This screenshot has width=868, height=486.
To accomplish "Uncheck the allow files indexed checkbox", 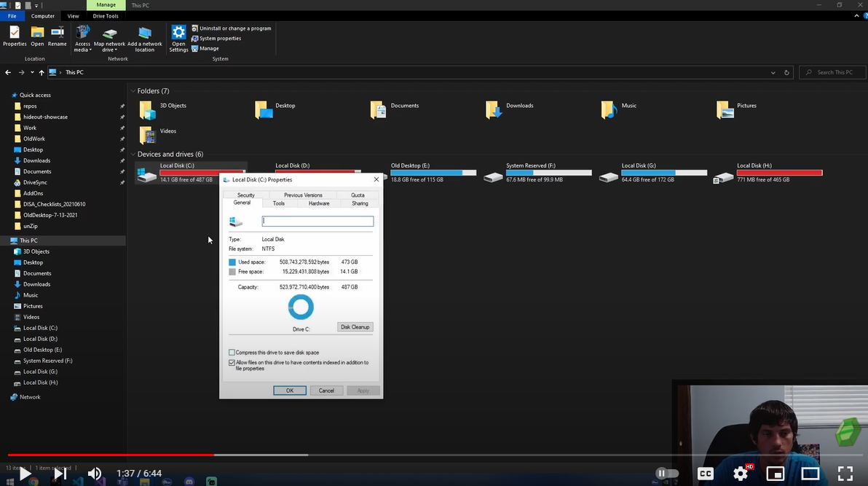I will point(232,362).
